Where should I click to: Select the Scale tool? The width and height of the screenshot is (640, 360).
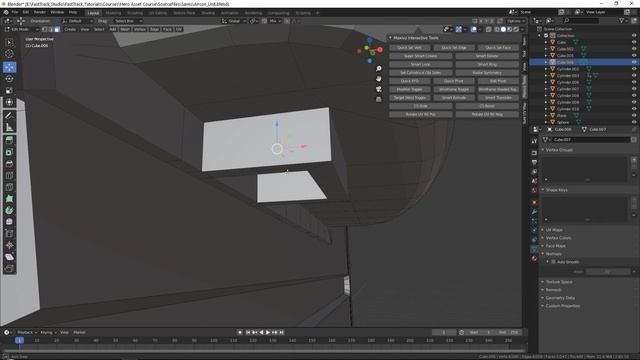tap(9, 90)
